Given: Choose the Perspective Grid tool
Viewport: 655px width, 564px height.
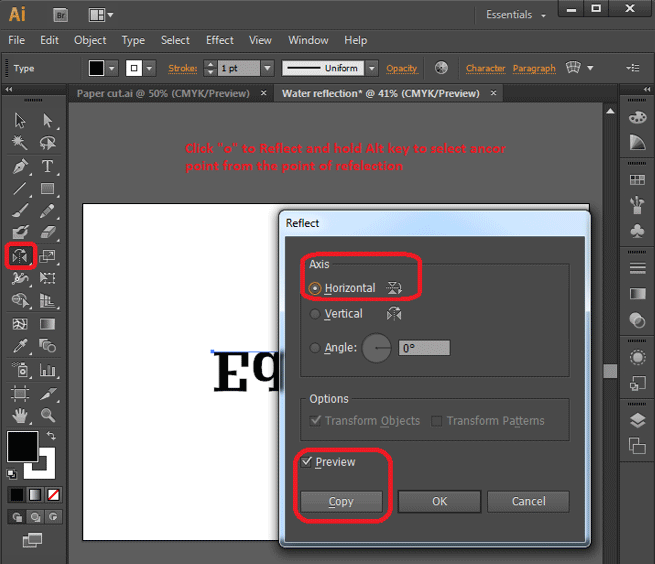Looking at the screenshot, I should pyautogui.click(x=47, y=300).
